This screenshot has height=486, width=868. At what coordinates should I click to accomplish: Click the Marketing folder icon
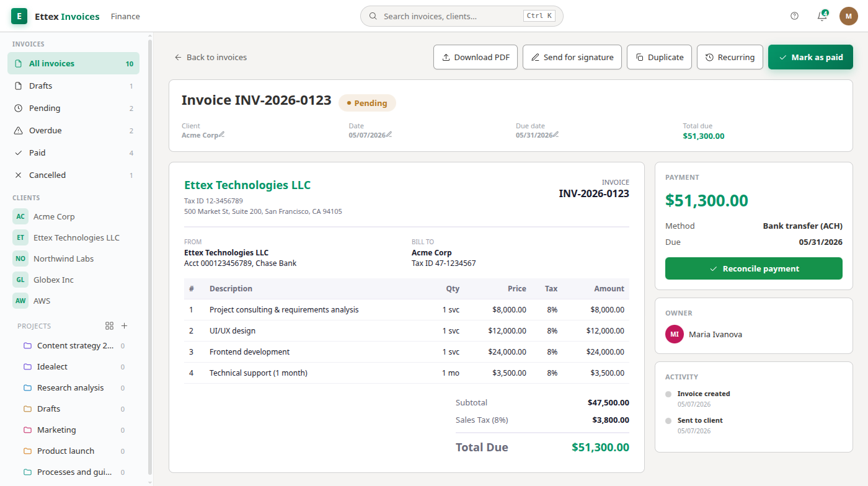[x=27, y=430]
